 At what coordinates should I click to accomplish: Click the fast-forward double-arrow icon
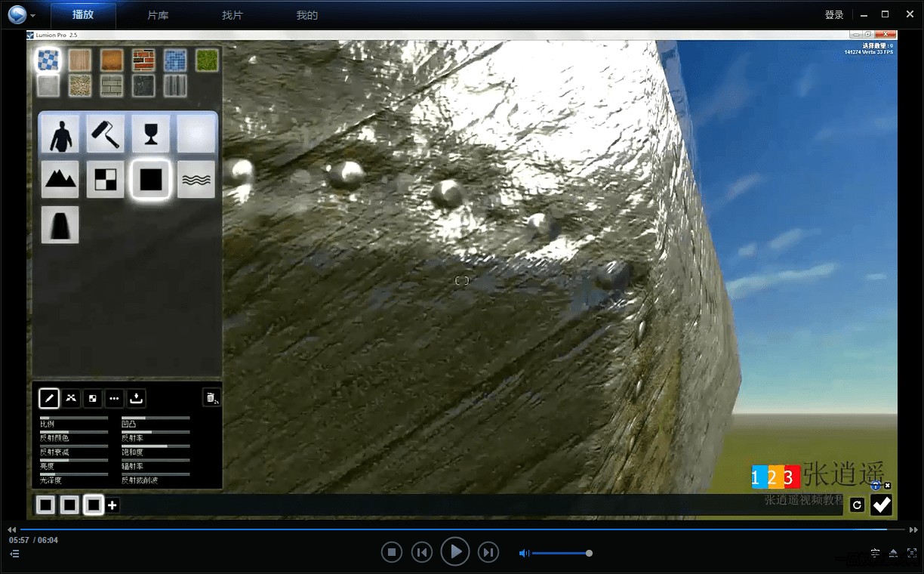pos(914,529)
